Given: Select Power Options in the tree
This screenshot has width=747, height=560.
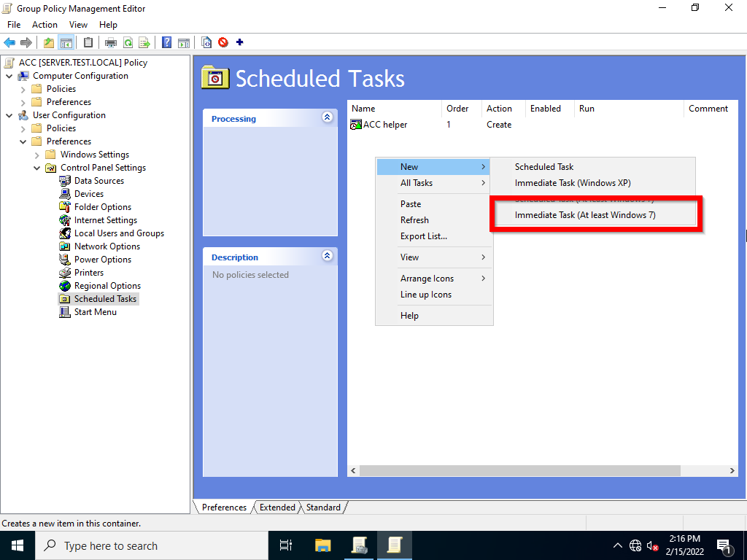Looking at the screenshot, I should 102,259.
